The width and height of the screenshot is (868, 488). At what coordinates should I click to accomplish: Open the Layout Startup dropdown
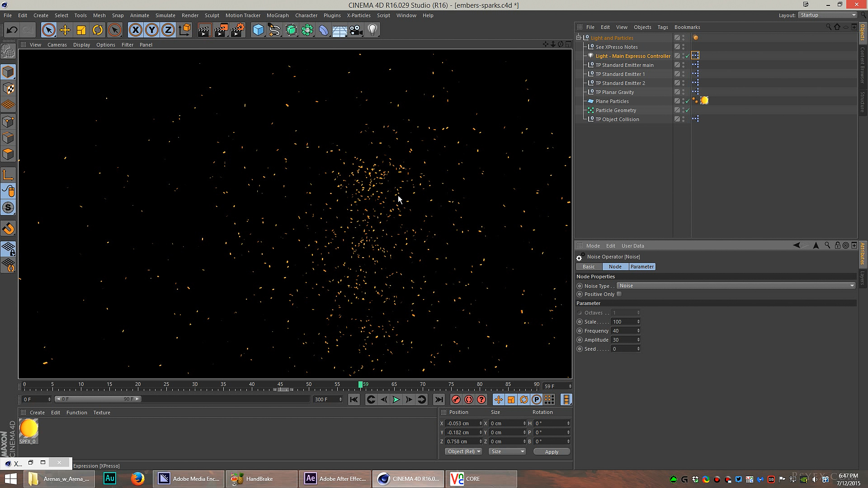[827, 15]
